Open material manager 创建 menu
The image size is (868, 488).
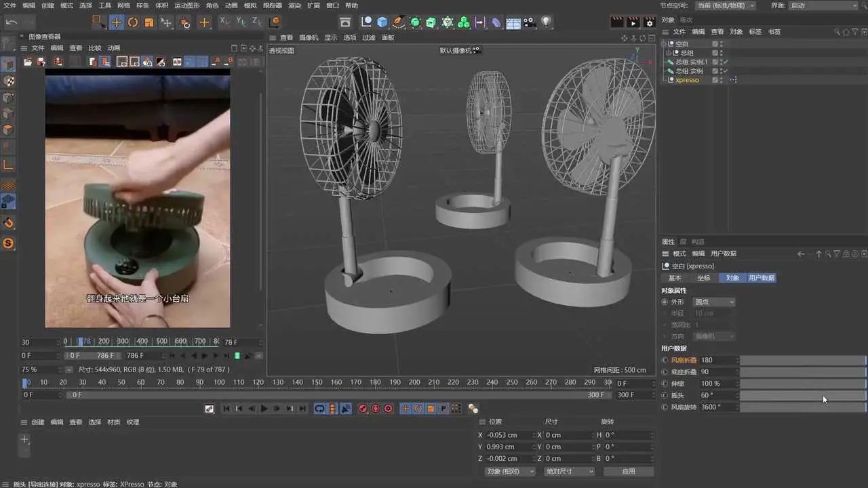coord(37,422)
